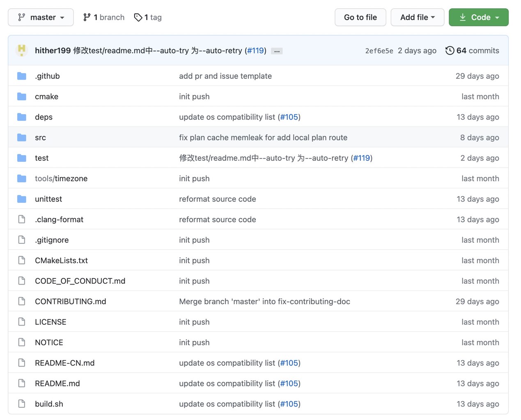Click the hither199 user avatar
521x420 pixels.
point(22,50)
